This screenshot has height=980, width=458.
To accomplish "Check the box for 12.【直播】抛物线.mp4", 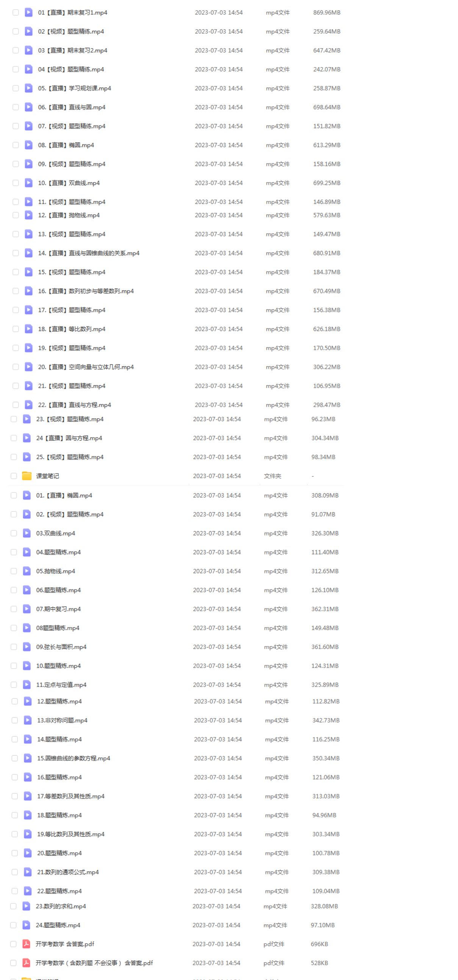I will tap(16, 215).
